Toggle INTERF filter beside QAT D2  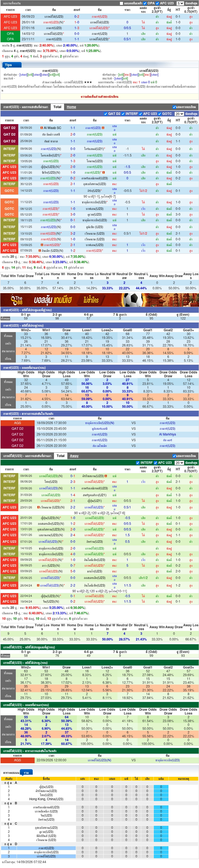coord(123,114)
